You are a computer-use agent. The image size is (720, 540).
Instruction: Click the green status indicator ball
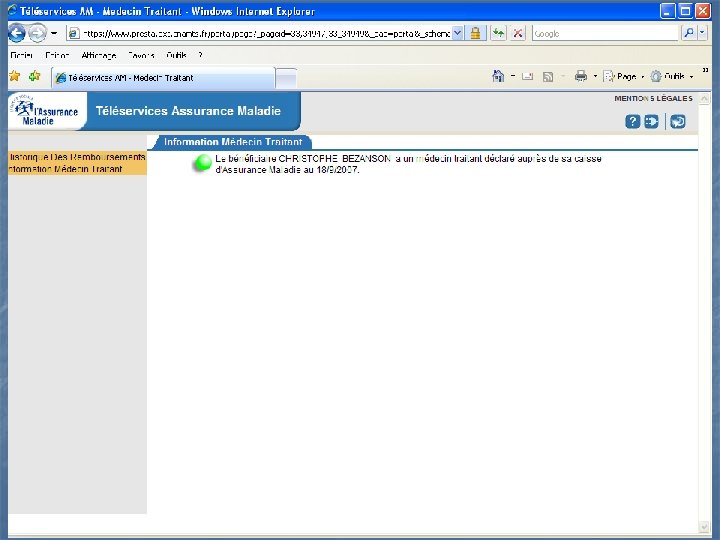pos(202,163)
